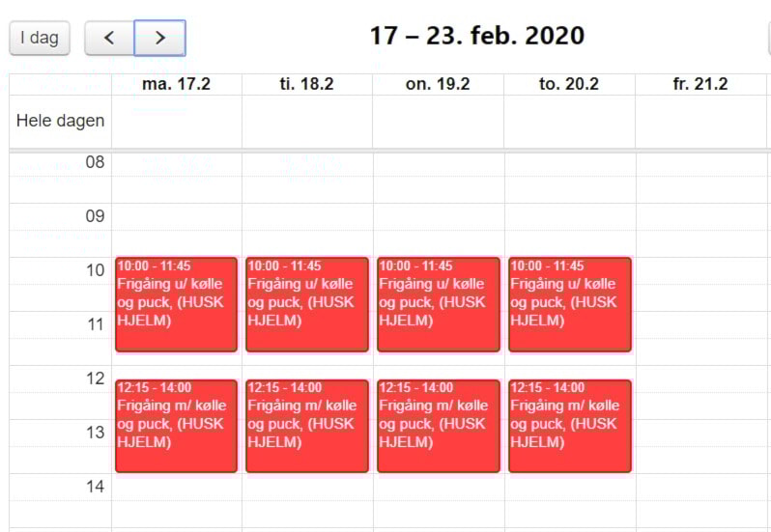Go to previous week with left arrow

[x=109, y=38]
